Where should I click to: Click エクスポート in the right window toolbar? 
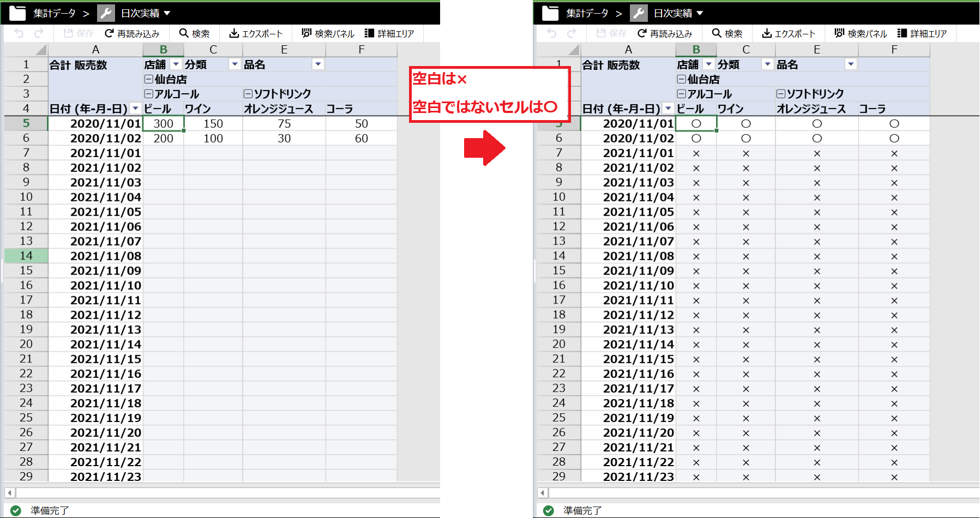coord(789,33)
